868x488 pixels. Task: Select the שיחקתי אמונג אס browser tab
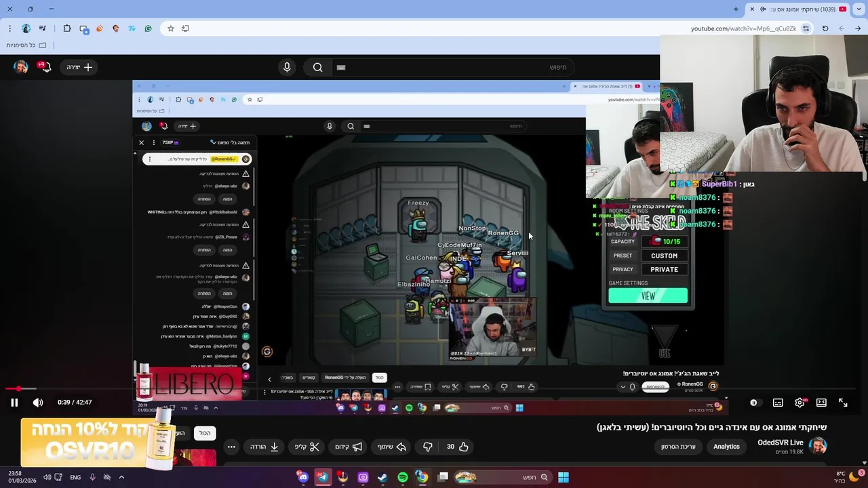(x=797, y=9)
